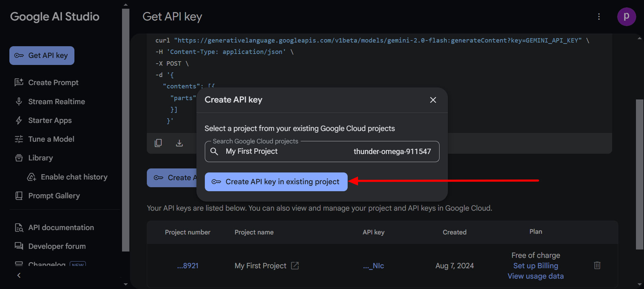644x289 pixels.
Task: Click sidebar scrollbar down arrow
Action: tap(126, 284)
